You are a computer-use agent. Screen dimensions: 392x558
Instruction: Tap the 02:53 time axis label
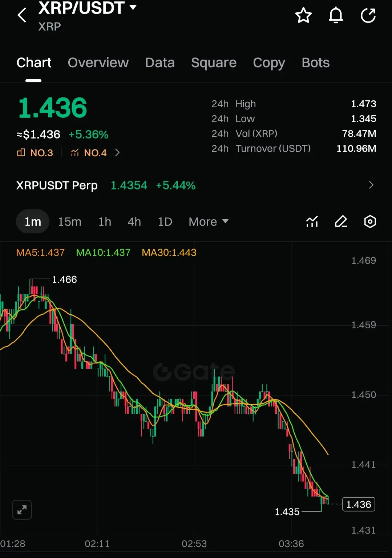(x=194, y=544)
